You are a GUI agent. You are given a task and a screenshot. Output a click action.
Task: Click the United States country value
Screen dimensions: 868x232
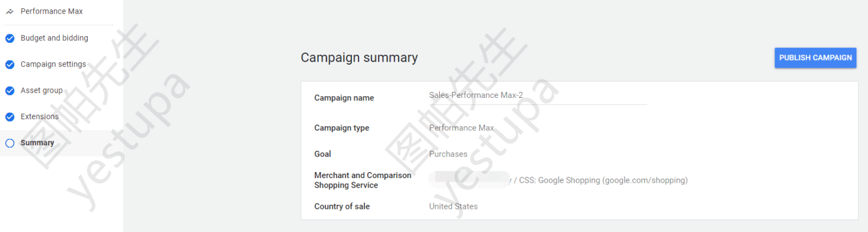(453, 206)
